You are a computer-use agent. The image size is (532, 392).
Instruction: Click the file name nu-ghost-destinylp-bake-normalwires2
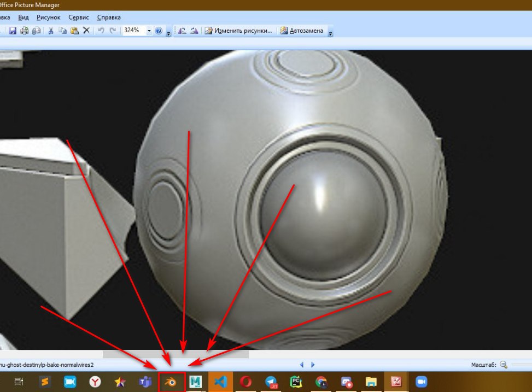coord(46,365)
